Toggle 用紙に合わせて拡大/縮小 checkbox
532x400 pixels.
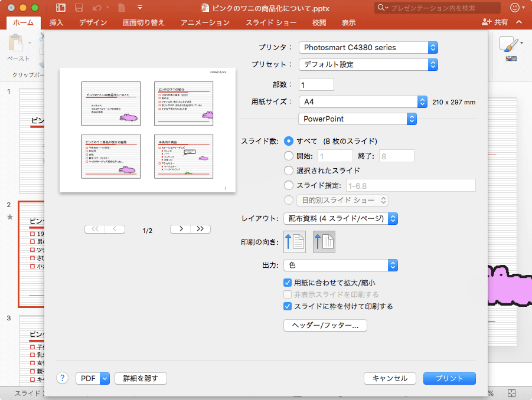tap(288, 283)
